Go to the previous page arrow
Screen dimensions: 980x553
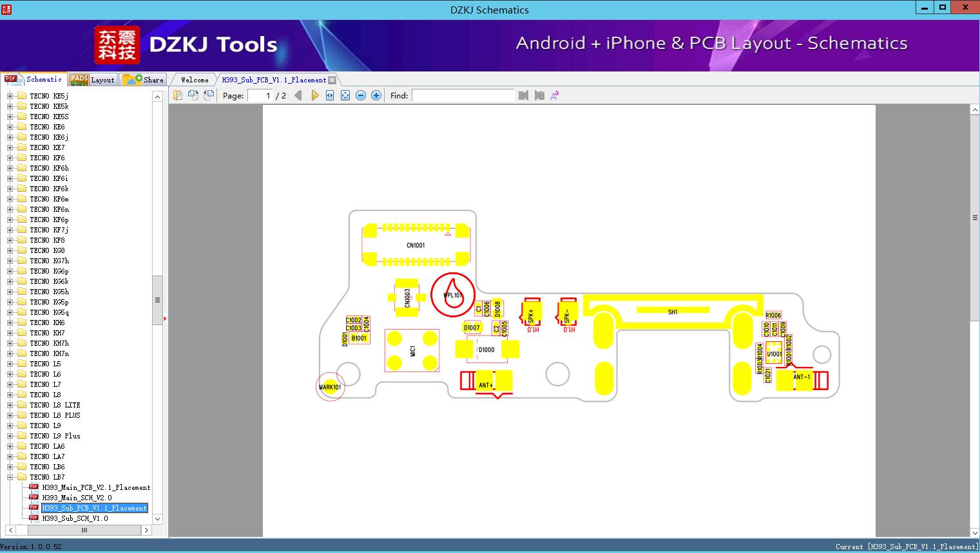(298, 95)
